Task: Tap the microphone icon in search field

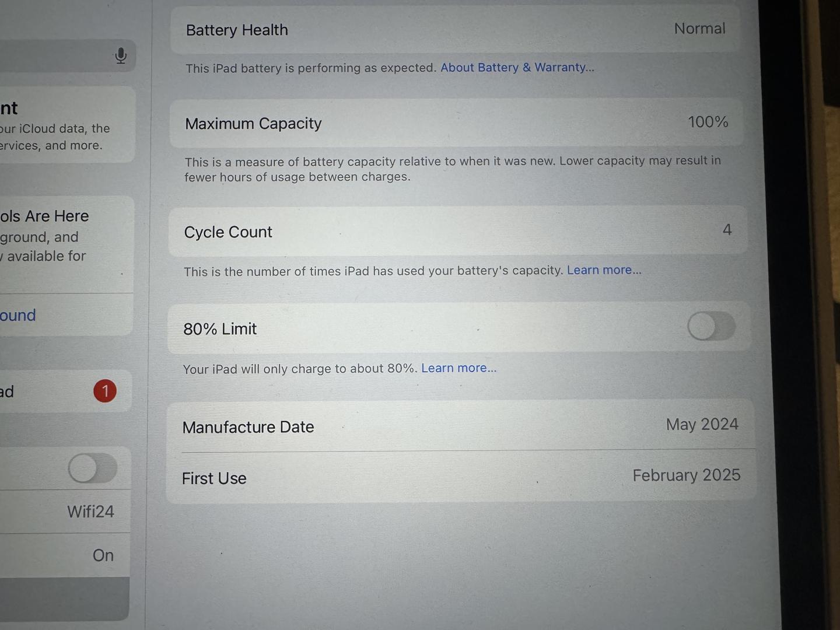Action: pos(121,55)
